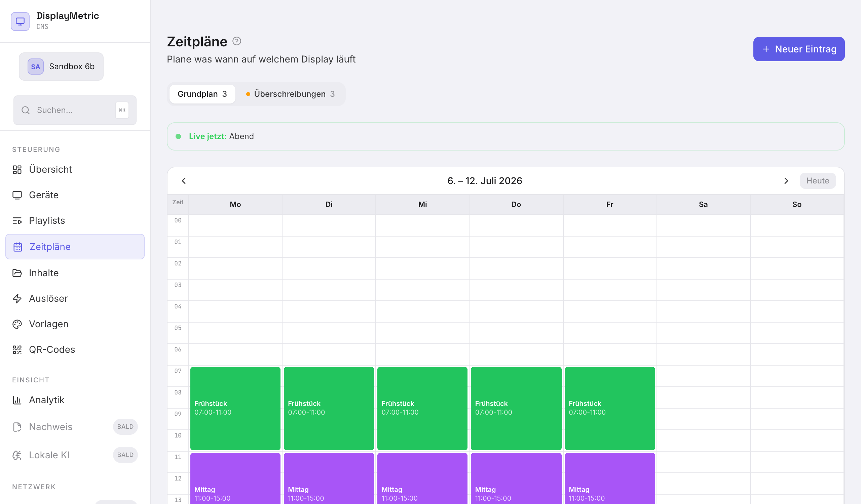Open Monday's Frühstück 07:00-11:00 block

click(235, 409)
